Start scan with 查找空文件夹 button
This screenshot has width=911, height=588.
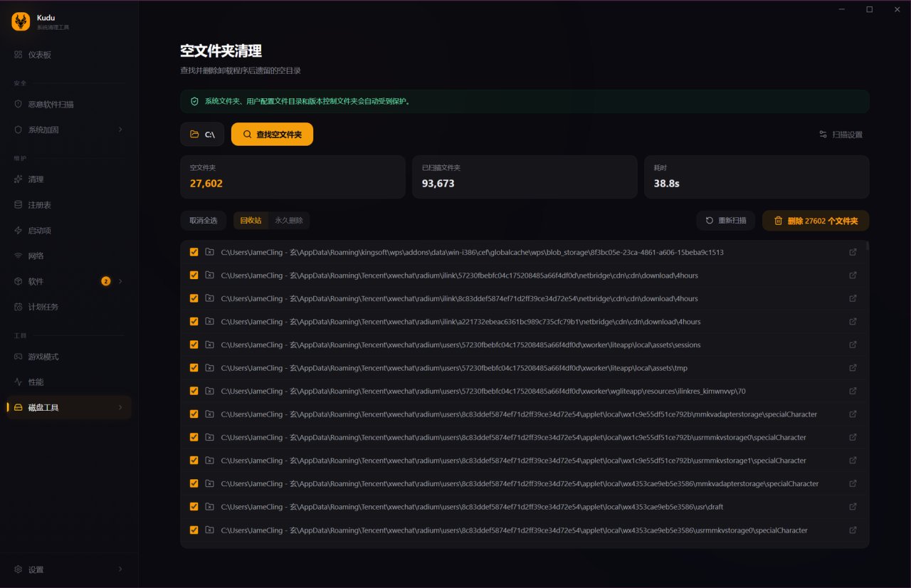click(x=272, y=134)
